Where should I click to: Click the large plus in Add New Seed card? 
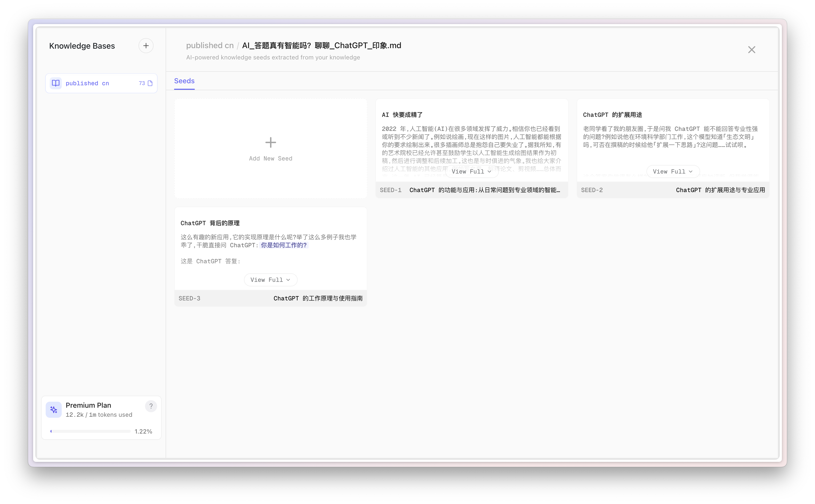coord(270,143)
